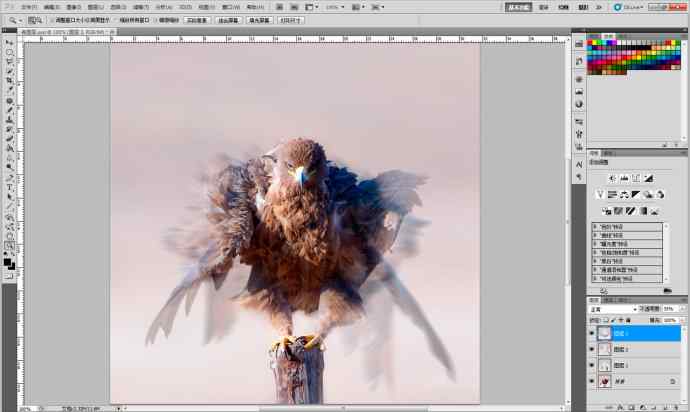Select the Brush tool
Viewport: 690px width, 412px height.
point(9,109)
